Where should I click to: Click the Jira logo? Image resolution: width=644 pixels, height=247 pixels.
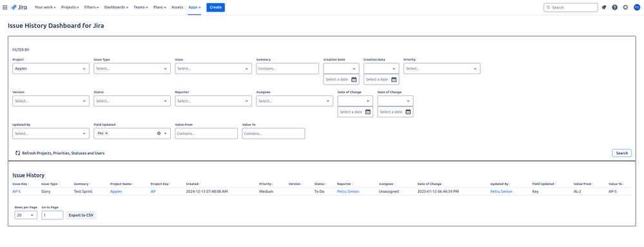(19, 7)
